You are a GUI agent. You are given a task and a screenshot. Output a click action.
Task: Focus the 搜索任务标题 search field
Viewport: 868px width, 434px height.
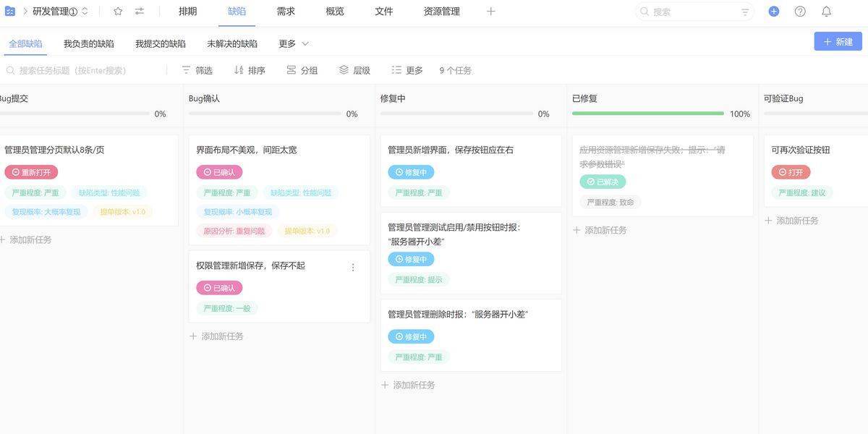(x=85, y=70)
